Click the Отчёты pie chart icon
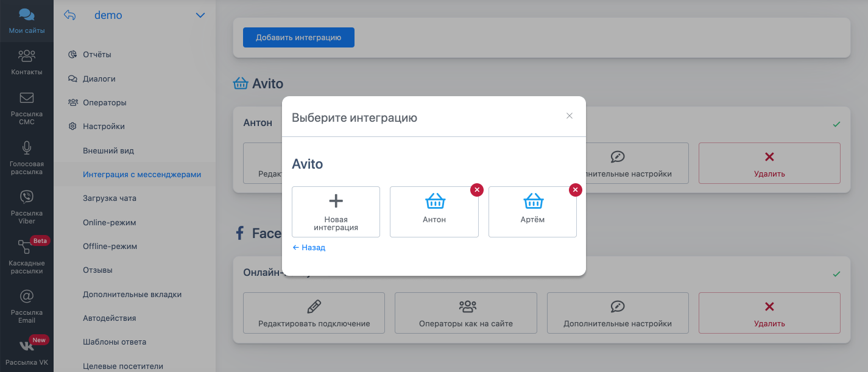868x372 pixels. 72,54
